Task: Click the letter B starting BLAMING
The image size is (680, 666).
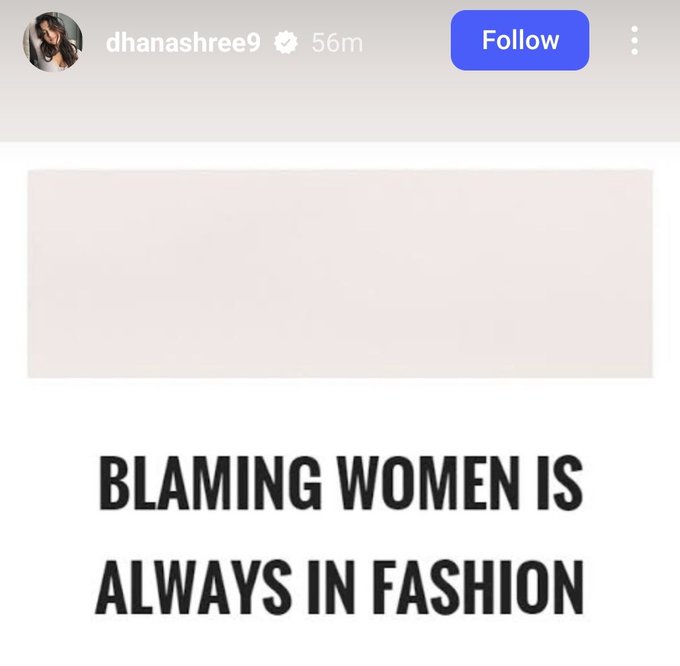Action: tap(114, 482)
